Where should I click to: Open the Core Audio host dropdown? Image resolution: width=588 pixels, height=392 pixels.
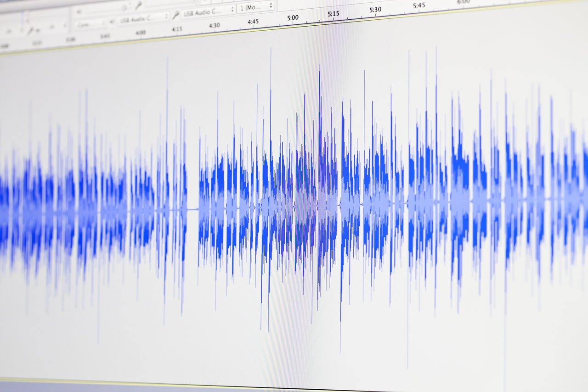pyautogui.click(x=90, y=23)
